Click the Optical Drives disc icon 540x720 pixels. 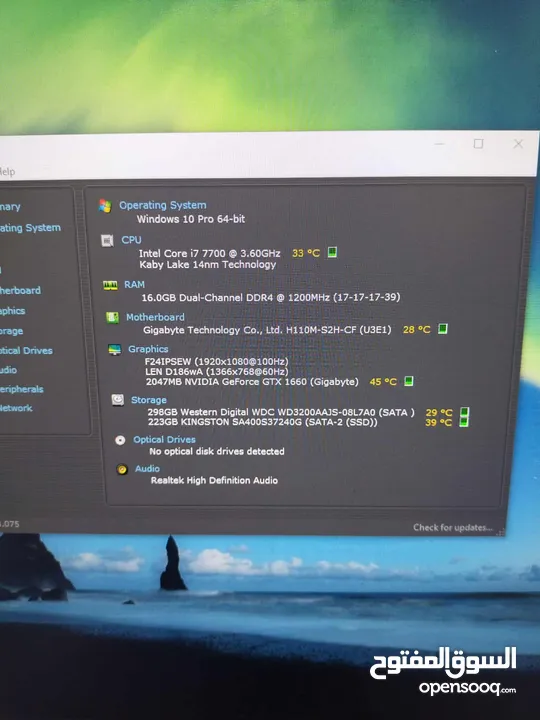coord(120,440)
